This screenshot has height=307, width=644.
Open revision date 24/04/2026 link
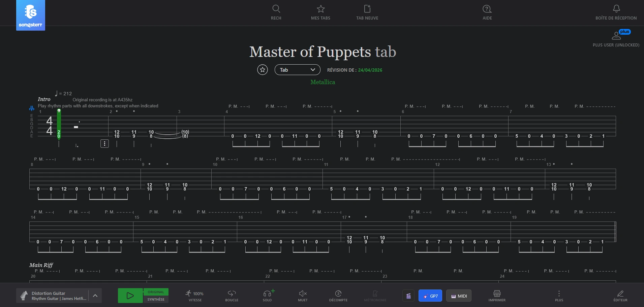pos(370,70)
